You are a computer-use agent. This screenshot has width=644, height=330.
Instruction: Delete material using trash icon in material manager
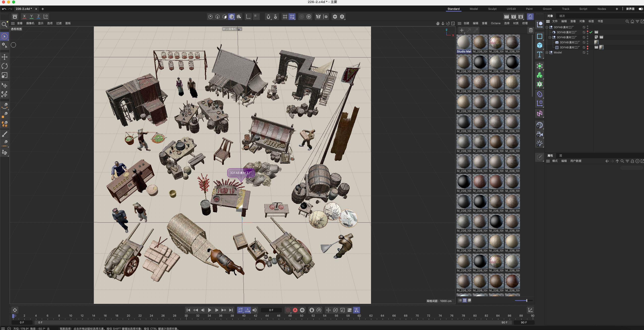[x=531, y=30]
